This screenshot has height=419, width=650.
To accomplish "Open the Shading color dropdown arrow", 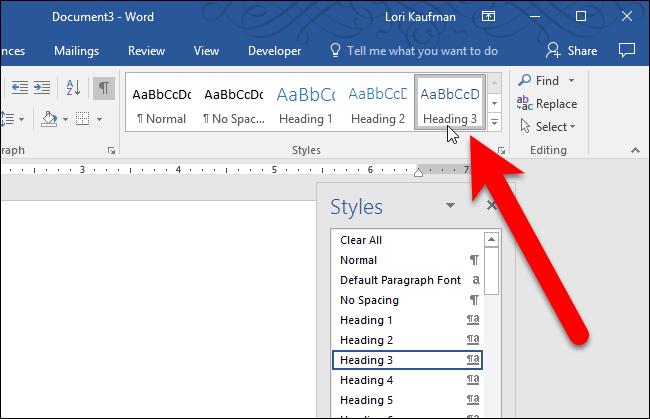I will (65, 119).
